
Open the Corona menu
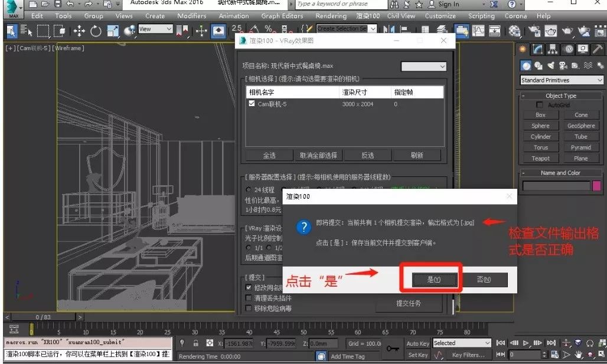[x=515, y=16]
